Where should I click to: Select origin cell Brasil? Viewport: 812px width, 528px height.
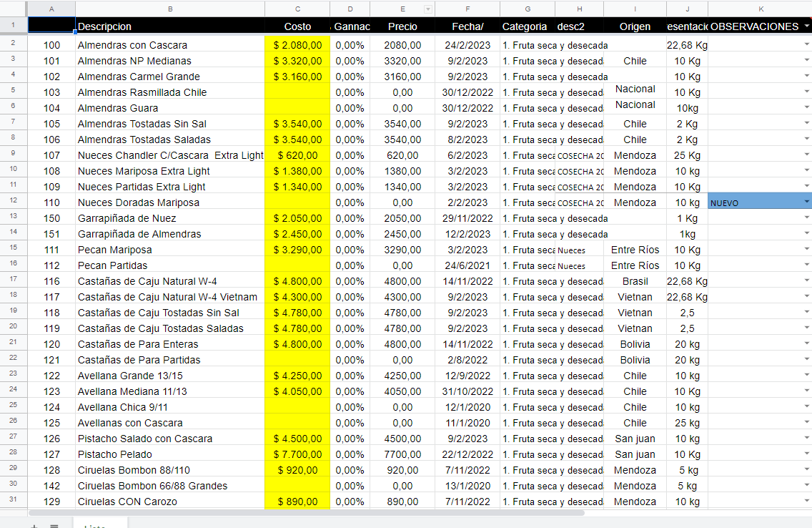click(635, 281)
